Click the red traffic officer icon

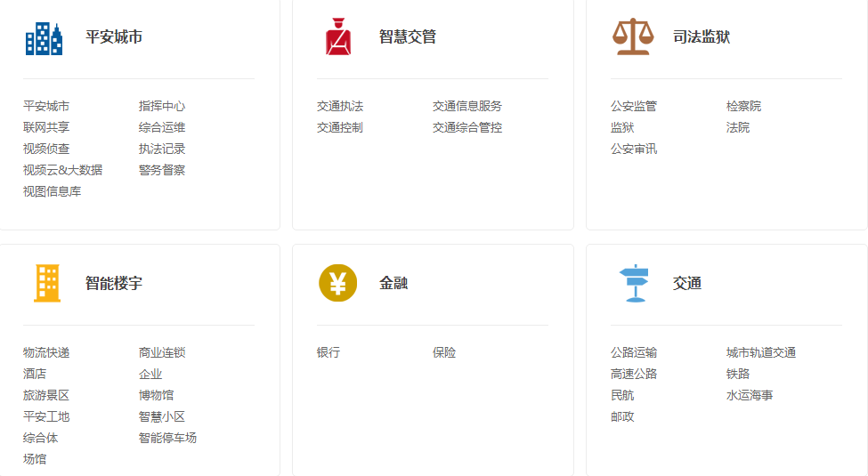click(337, 37)
